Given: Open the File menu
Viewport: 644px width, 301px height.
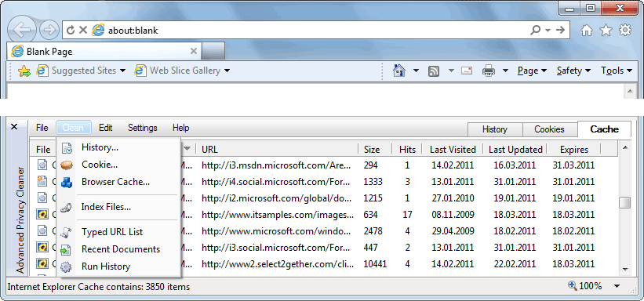Looking at the screenshot, I should point(42,128).
